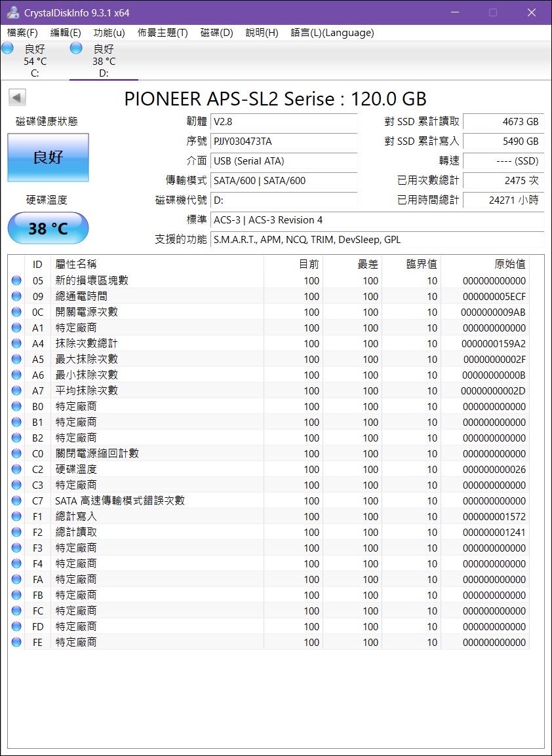Click status orb for 總計寫入 row F1

coord(16,517)
